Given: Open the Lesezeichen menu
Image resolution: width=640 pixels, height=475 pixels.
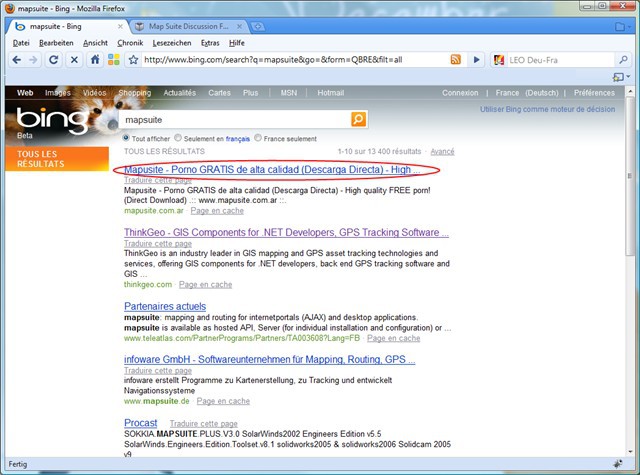Looking at the screenshot, I should [172, 43].
